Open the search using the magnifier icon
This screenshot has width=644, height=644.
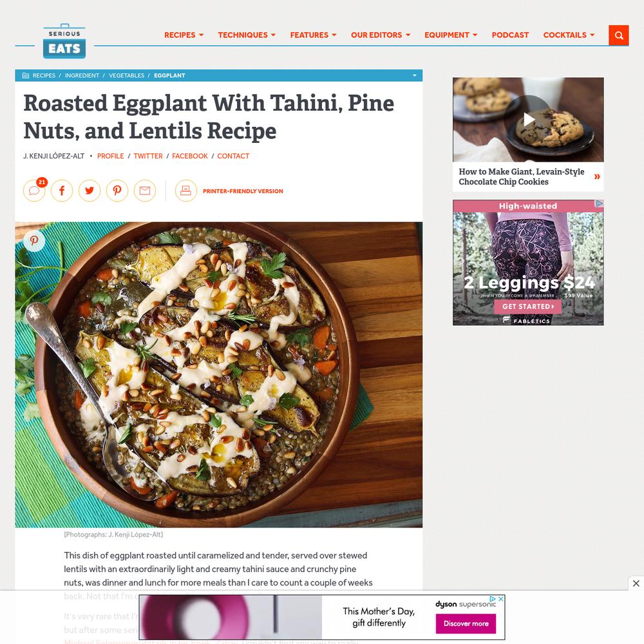point(618,35)
